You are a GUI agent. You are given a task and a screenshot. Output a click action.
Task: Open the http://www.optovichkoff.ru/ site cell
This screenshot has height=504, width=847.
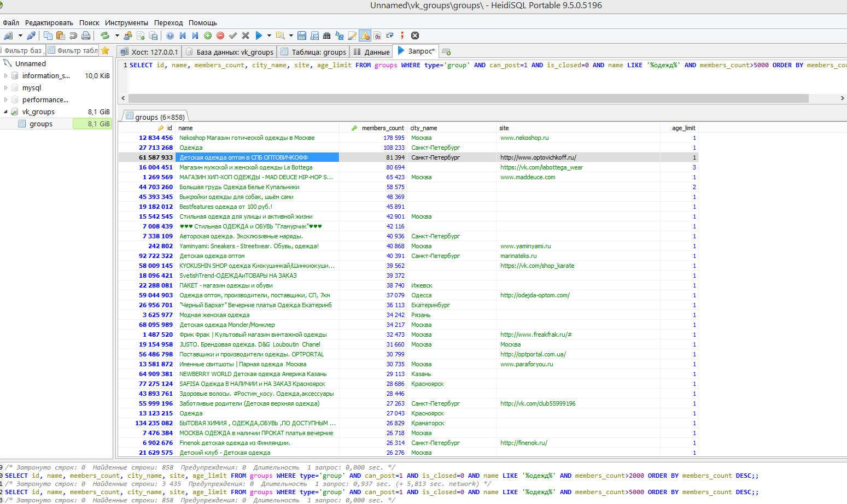pos(538,157)
